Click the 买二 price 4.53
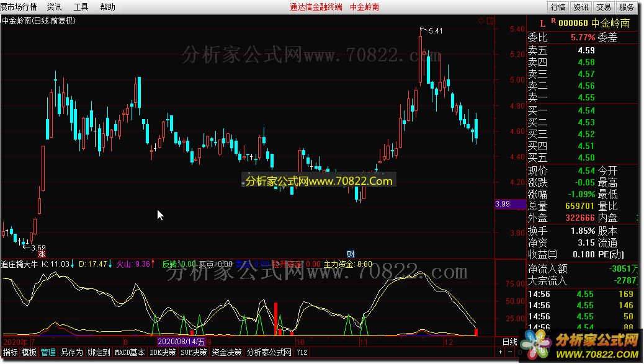The height and width of the screenshot is (364, 644). click(x=586, y=122)
